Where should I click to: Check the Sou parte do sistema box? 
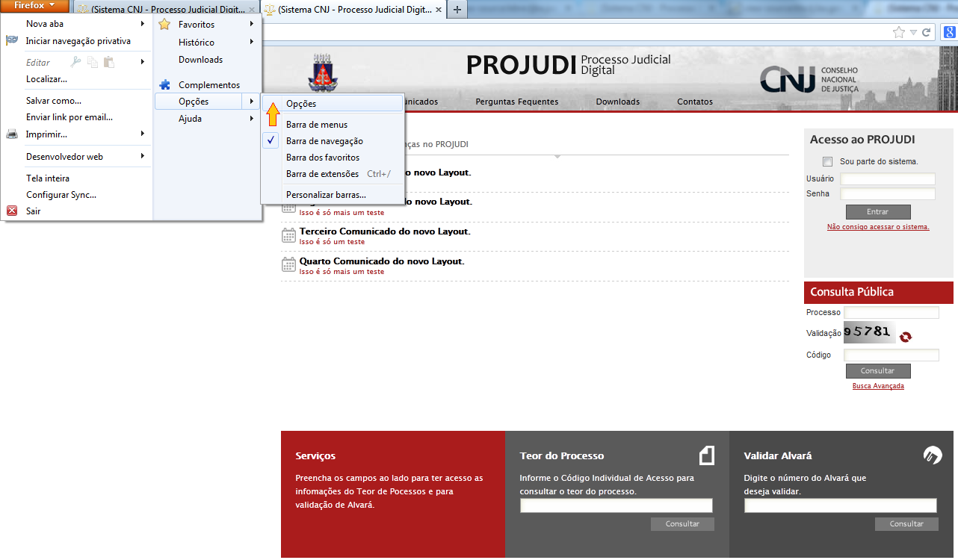tap(827, 161)
